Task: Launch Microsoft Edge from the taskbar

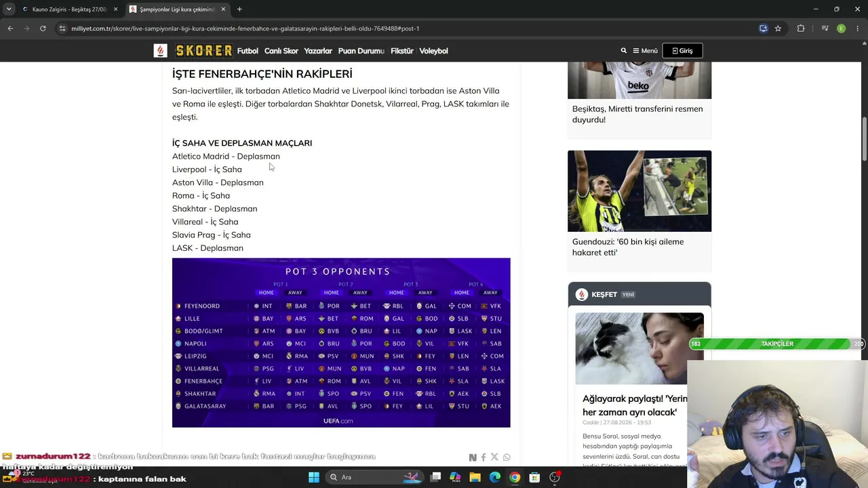Action: tap(495, 477)
